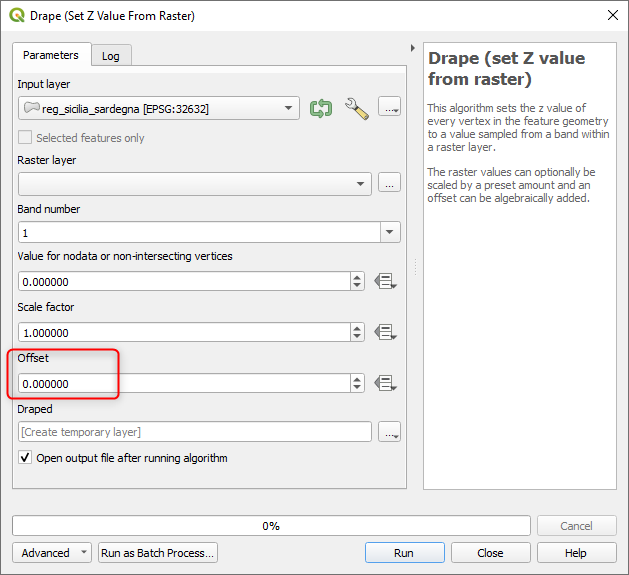
Task: Select the Parameters tab
Action: (x=51, y=55)
